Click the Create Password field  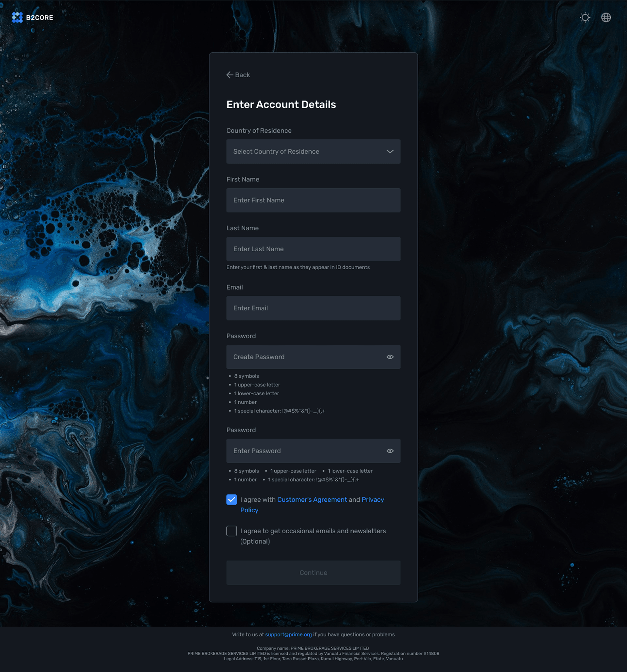(x=313, y=357)
